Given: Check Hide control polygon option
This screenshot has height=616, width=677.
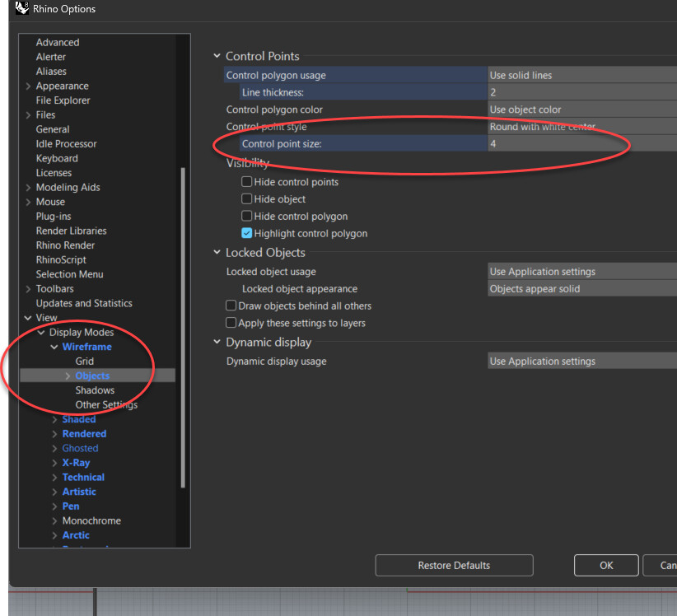Looking at the screenshot, I should [x=246, y=216].
